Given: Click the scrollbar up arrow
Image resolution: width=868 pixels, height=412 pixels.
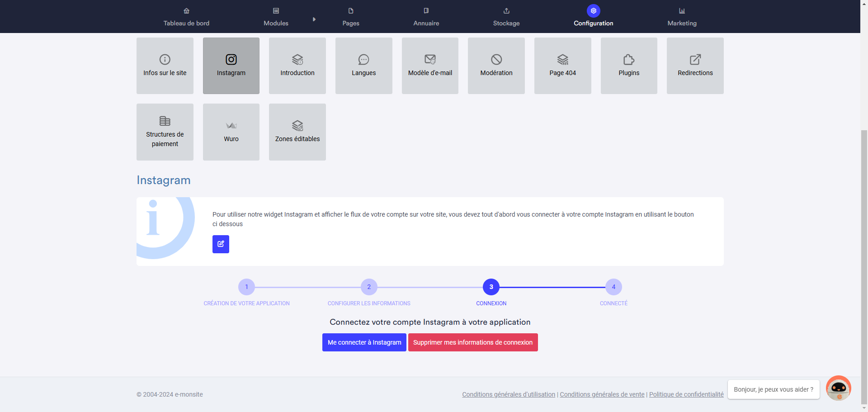Looking at the screenshot, I should coord(864,3).
